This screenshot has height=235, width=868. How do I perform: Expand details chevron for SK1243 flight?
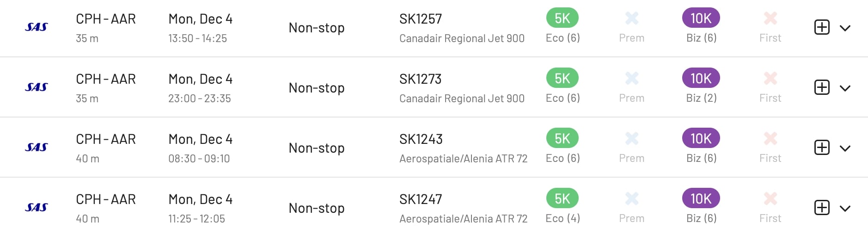tap(845, 148)
